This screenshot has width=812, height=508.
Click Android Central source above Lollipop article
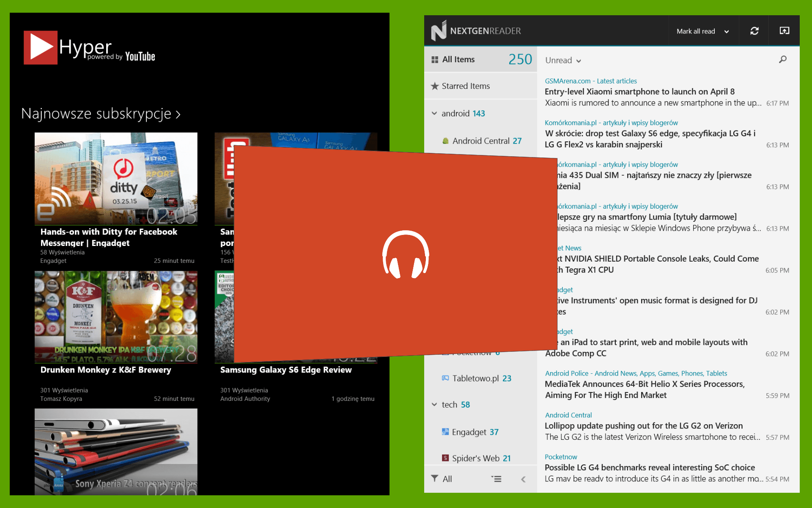(x=568, y=415)
